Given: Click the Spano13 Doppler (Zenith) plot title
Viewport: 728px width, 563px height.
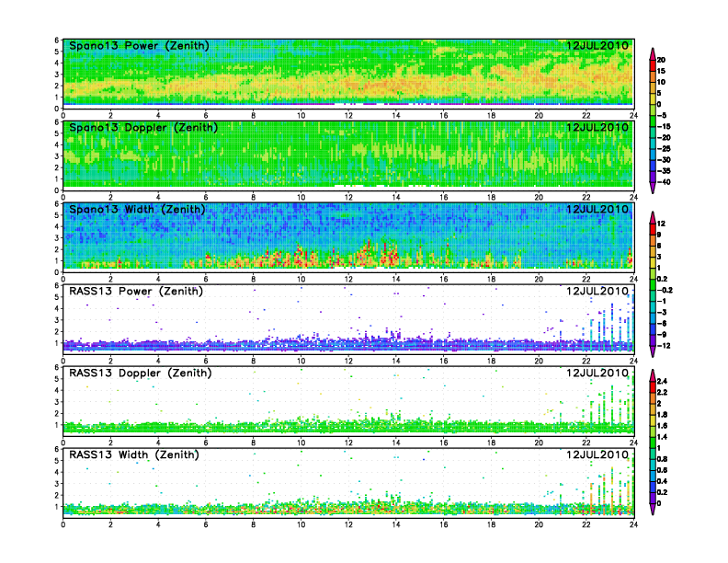Looking at the screenshot, I should point(143,127).
